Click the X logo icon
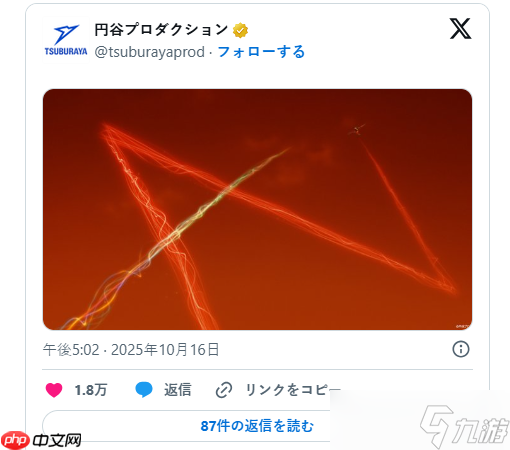The image size is (510, 450). [460, 29]
